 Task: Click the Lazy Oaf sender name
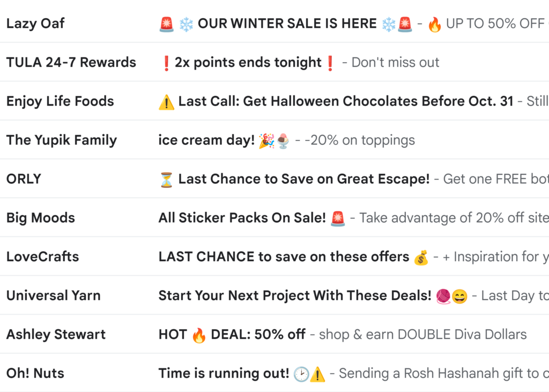(35, 24)
